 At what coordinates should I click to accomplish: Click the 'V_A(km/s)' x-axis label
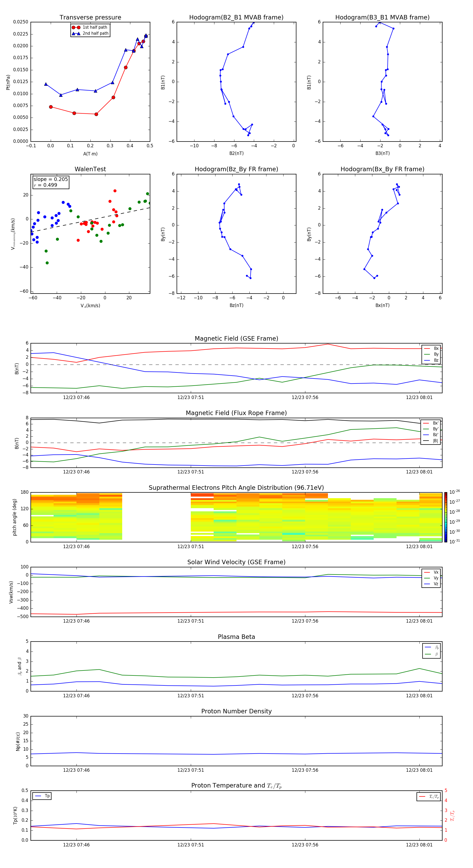(90, 306)
